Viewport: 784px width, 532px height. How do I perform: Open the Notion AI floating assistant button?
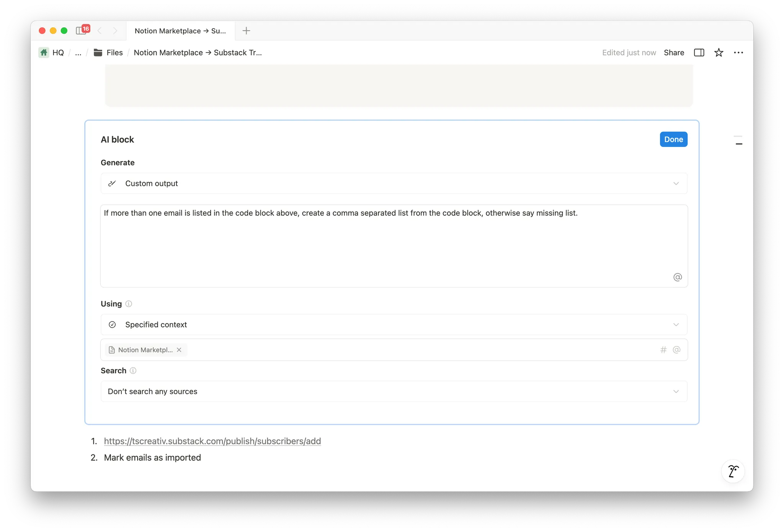[733, 471]
